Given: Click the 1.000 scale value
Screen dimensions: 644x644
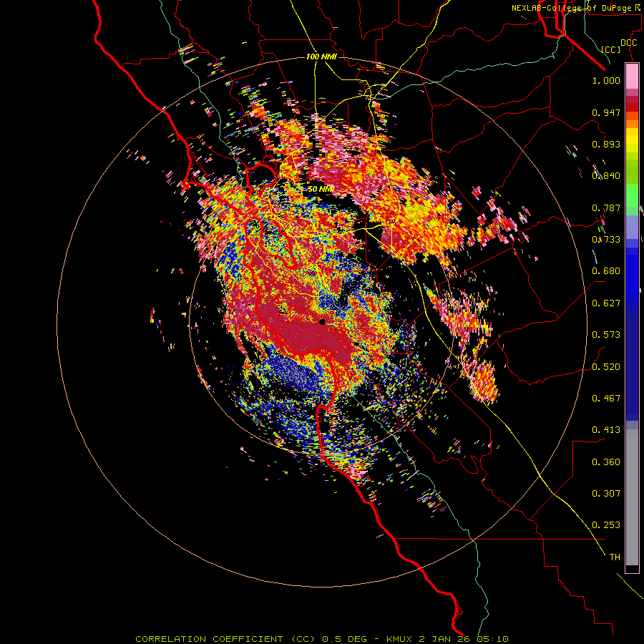Looking at the screenshot, I should [606, 80].
